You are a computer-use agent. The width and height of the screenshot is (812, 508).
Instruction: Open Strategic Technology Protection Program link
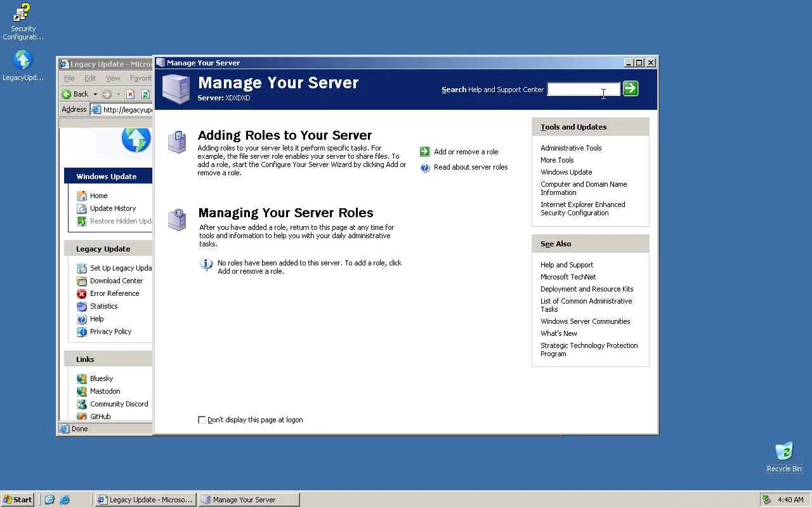coord(589,350)
